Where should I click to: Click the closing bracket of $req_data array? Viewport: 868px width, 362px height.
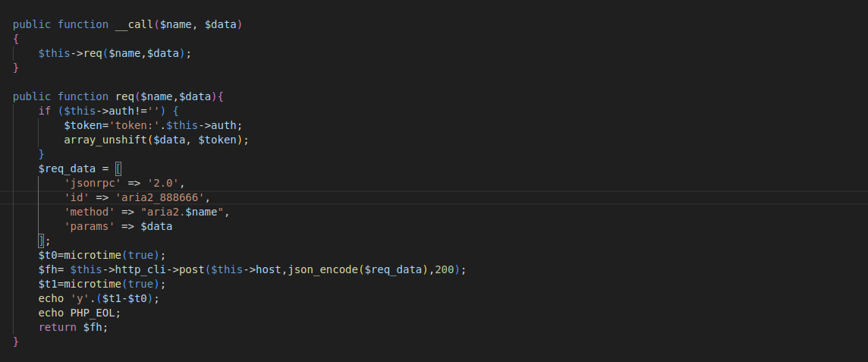tap(42, 241)
